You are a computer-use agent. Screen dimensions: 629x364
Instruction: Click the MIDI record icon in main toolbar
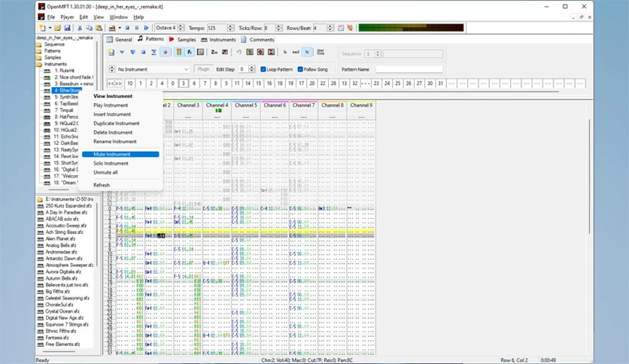point(112,28)
